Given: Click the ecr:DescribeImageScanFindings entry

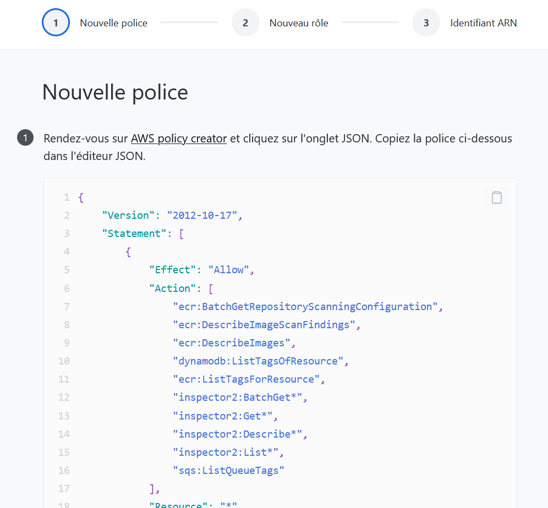Looking at the screenshot, I should coord(266,325).
